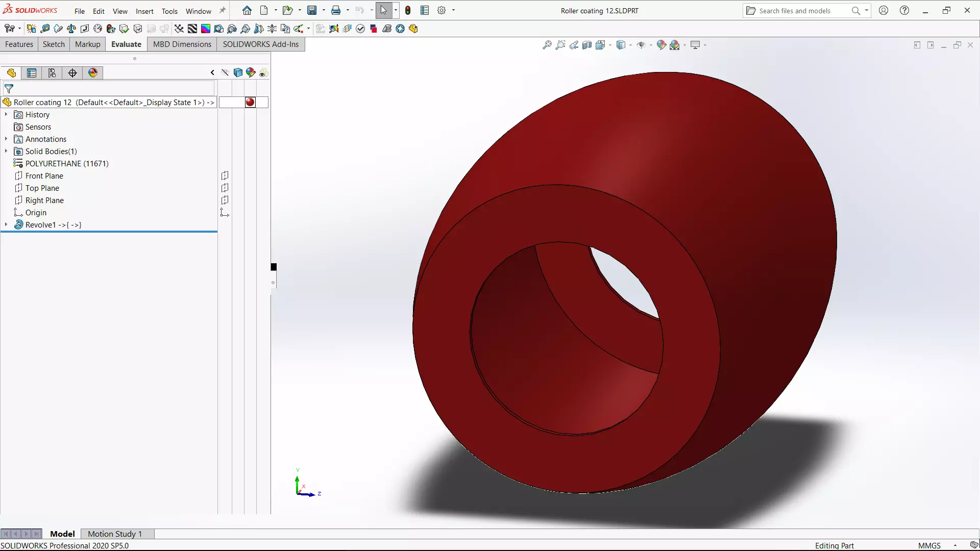Screen dimensions: 980x551
Task: Open View Orientation dropdown arrow
Action: click(610, 45)
